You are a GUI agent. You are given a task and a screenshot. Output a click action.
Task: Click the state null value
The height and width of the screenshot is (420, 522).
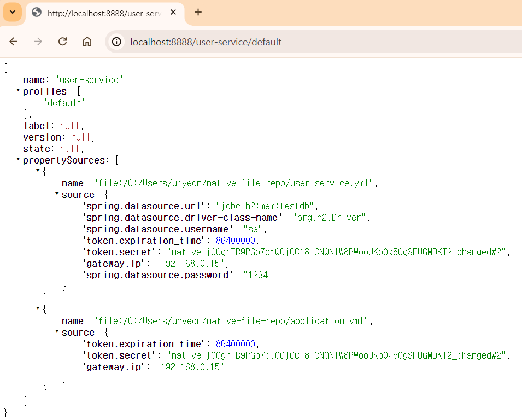coord(69,149)
